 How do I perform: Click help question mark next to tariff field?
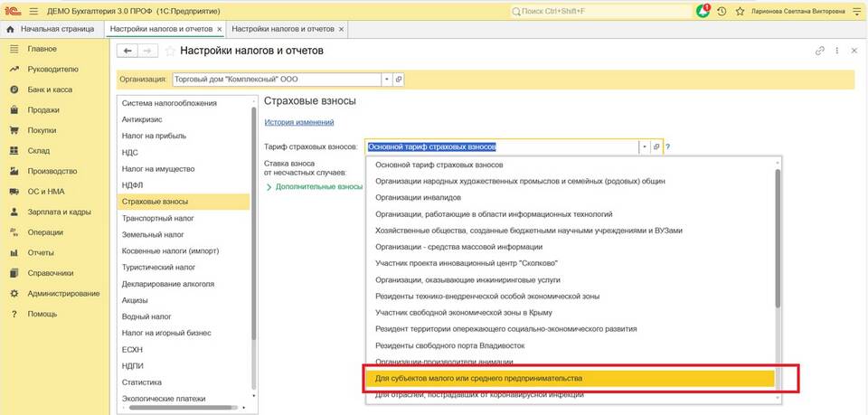pos(668,146)
